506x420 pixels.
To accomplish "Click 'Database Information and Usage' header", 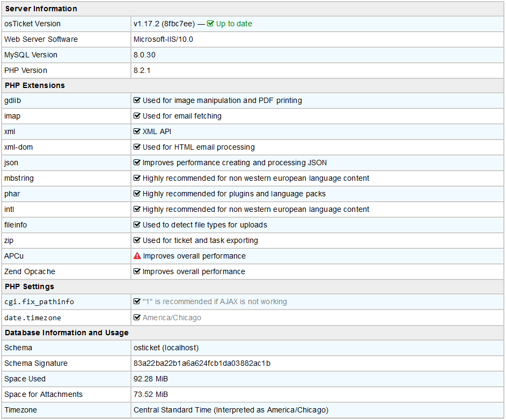I will pos(67,333).
